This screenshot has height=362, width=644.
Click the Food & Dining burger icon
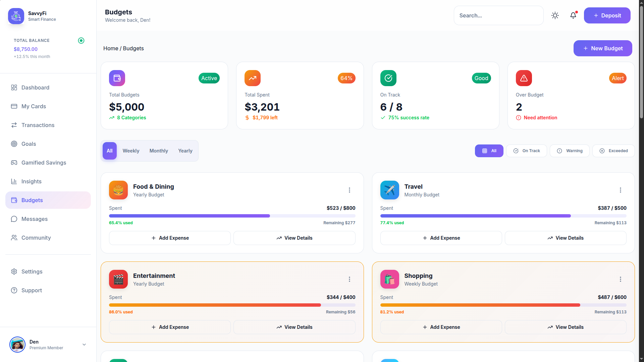tap(118, 190)
